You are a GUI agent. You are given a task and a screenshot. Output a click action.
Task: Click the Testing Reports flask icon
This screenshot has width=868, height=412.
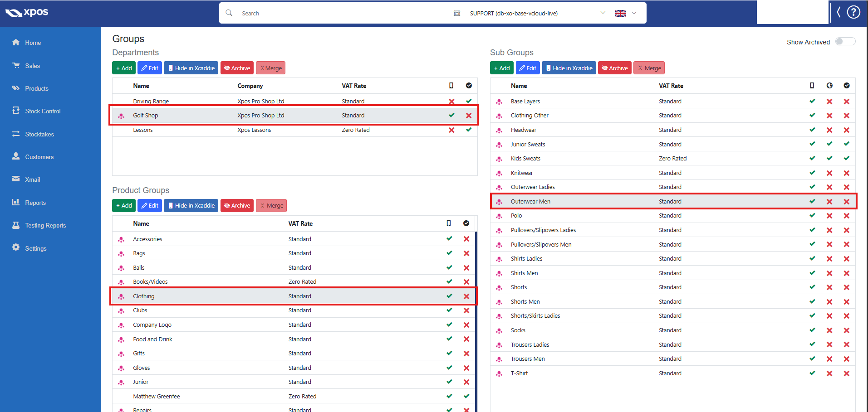pyautogui.click(x=16, y=225)
